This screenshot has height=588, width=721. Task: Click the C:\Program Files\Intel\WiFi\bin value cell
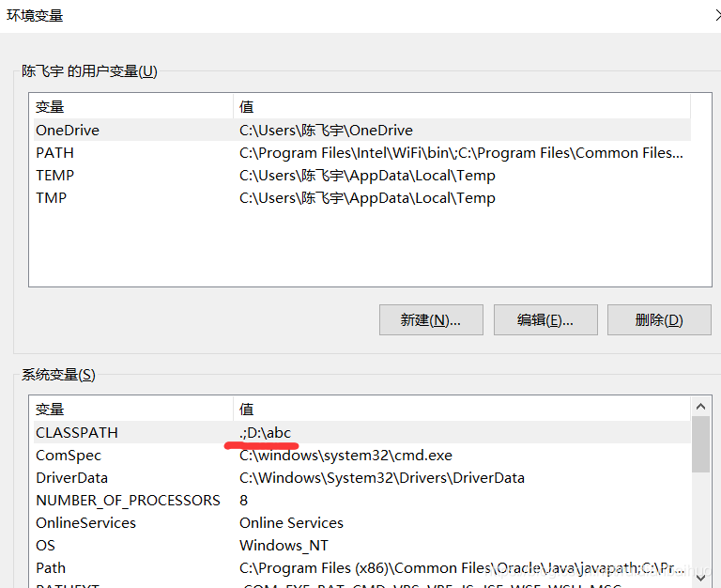coord(461,153)
